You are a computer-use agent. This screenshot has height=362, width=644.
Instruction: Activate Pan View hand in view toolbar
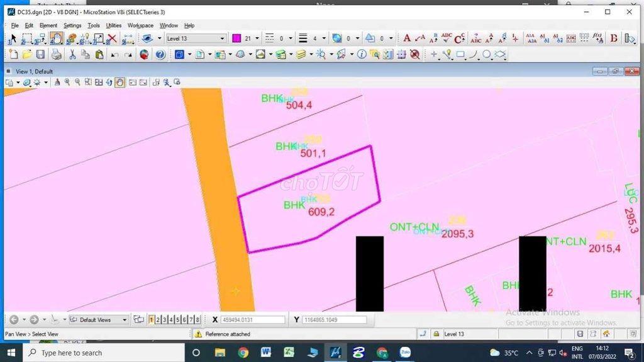point(119,82)
